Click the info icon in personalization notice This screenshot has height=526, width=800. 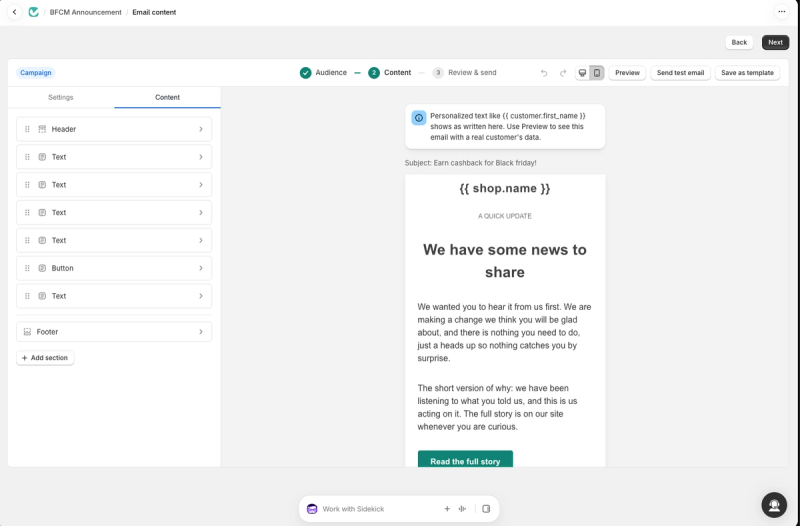[419, 118]
